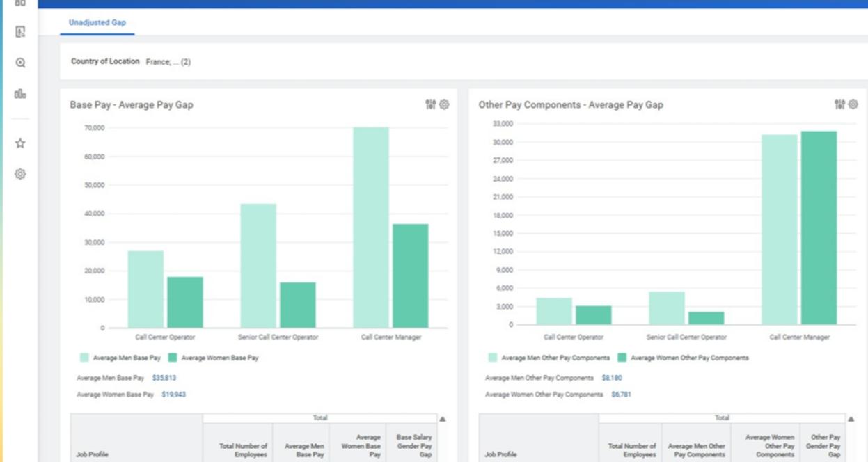Click Call Center Manager women's base pay bar
The width and height of the screenshot is (868, 462).
[411, 276]
